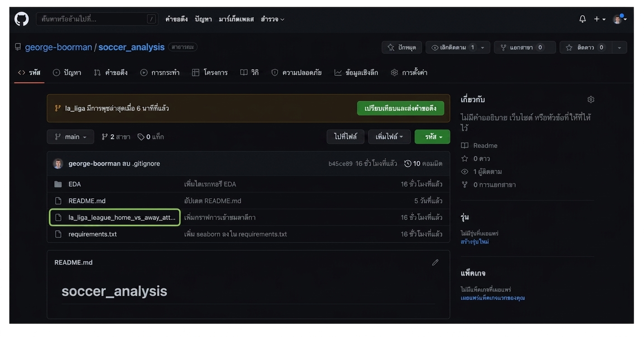The height and width of the screenshot is (337, 644).
Task: Focus the top search field
Action: coord(97,19)
